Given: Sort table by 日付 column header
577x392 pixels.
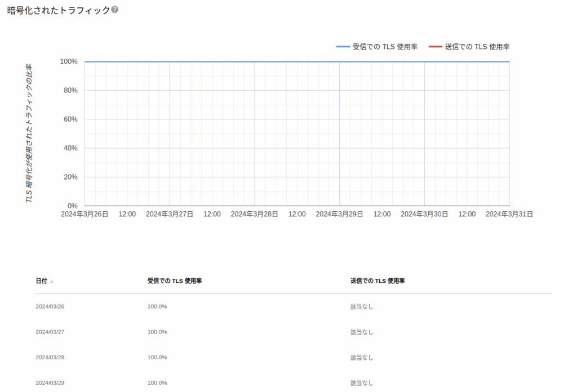Looking at the screenshot, I should tap(41, 280).
